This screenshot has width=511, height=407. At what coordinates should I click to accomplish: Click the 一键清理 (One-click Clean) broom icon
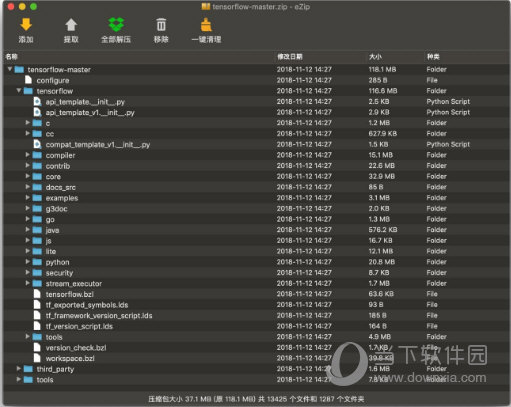pyautogui.click(x=206, y=25)
